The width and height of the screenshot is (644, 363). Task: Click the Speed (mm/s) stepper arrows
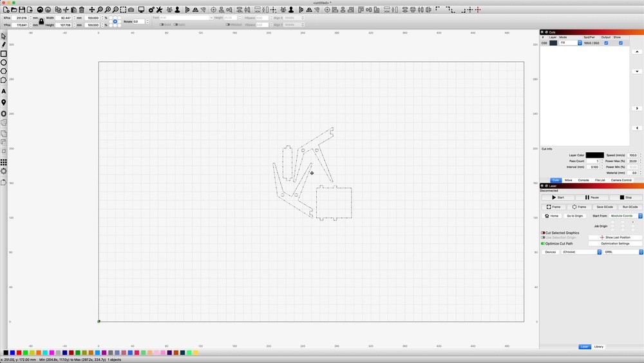tap(640, 155)
